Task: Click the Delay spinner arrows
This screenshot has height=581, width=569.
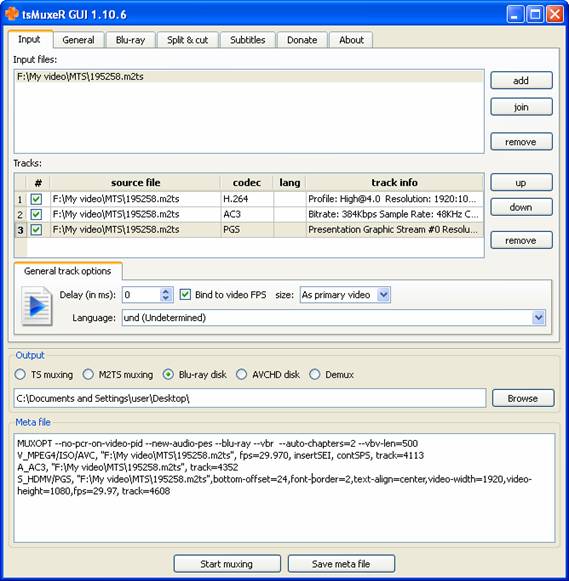Action: pyautogui.click(x=166, y=295)
